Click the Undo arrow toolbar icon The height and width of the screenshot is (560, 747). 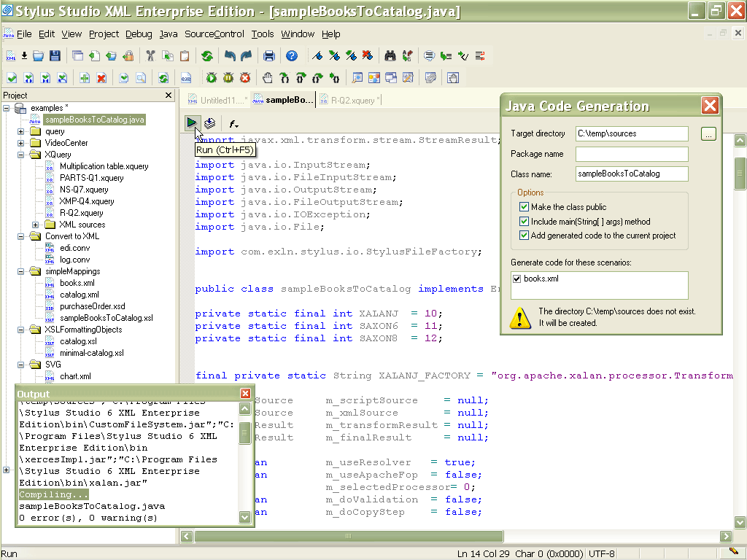[x=229, y=55]
